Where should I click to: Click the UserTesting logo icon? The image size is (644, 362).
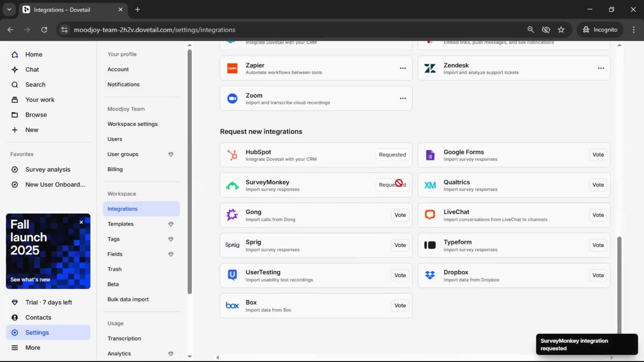coord(232,275)
